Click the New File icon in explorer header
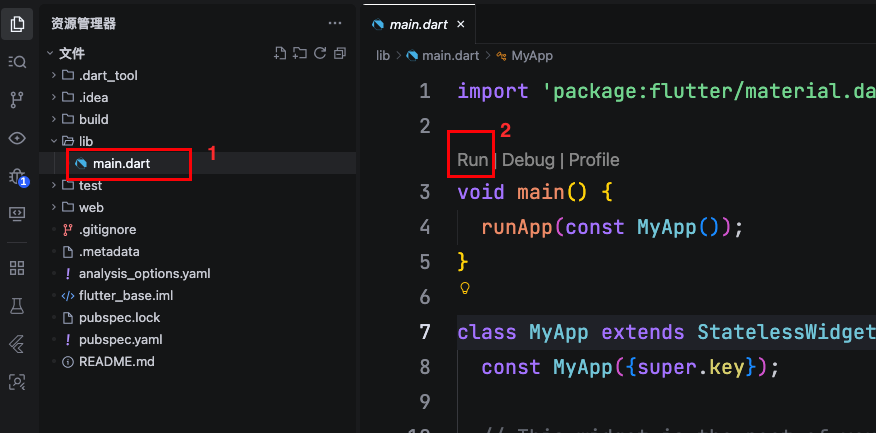The width and height of the screenshot is (876, 433). 280,53
